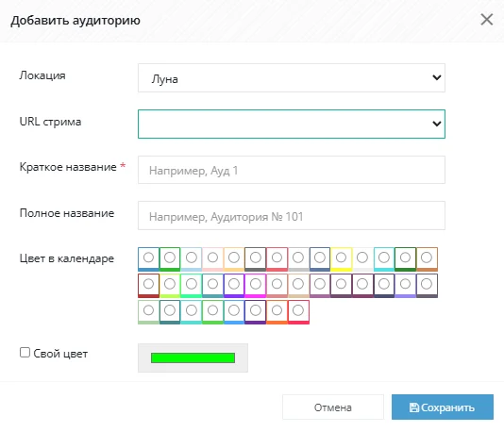504x432 pixels.
Task: Pick the bright green first-row color radio
Action: coord(170,258)
